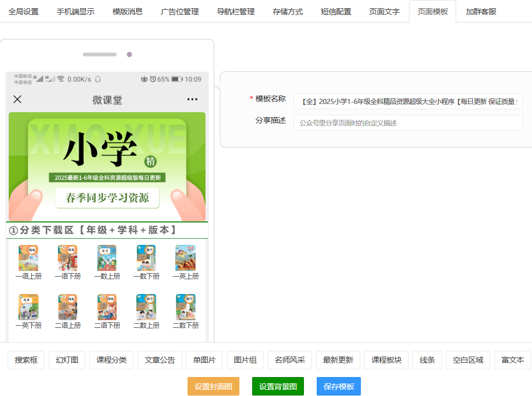Viewport: 532px width, 396px height.
Task: Click the 保存模板 button
Action: pos(338,386)
